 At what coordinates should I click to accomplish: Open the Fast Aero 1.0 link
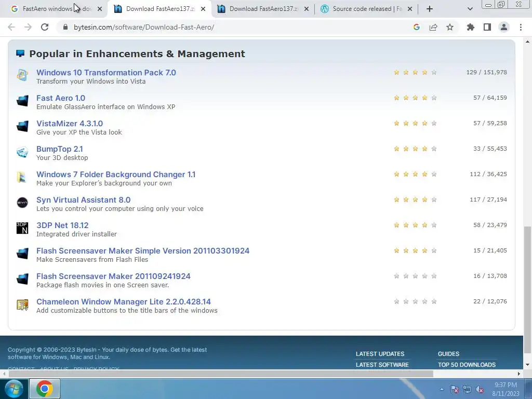(x=61, y=98)
